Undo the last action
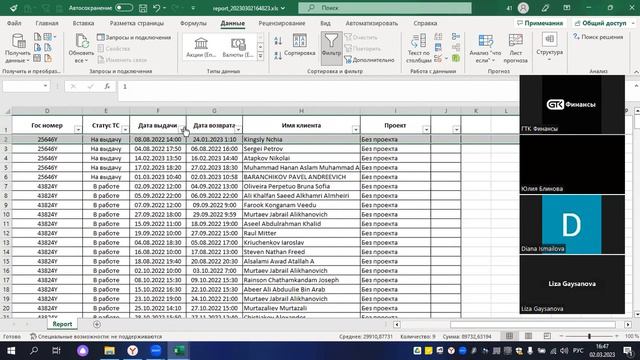 [x=156, y=8]
